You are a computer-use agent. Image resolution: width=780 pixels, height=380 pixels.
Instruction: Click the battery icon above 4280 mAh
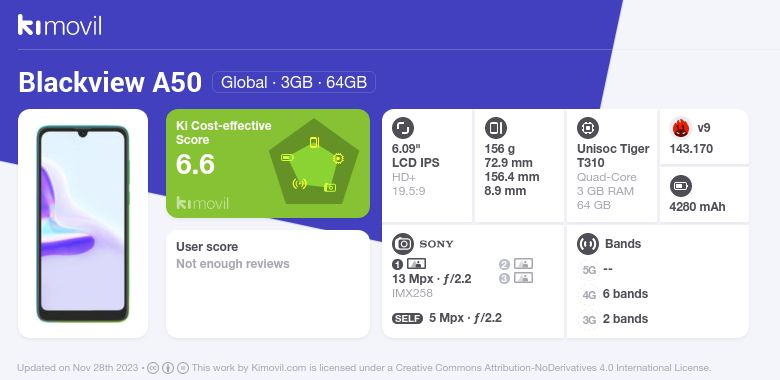[681, 187]
